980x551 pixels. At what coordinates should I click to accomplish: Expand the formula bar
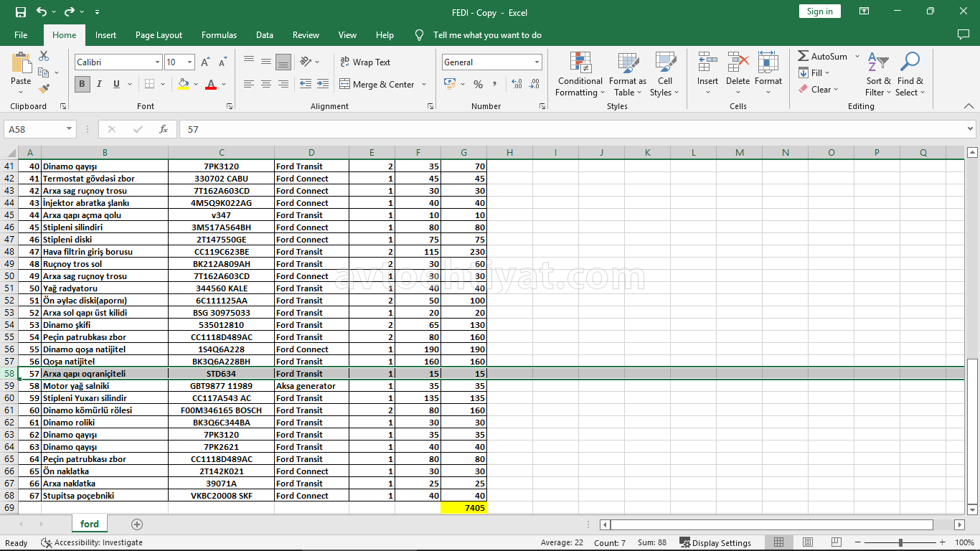(971, 129)
